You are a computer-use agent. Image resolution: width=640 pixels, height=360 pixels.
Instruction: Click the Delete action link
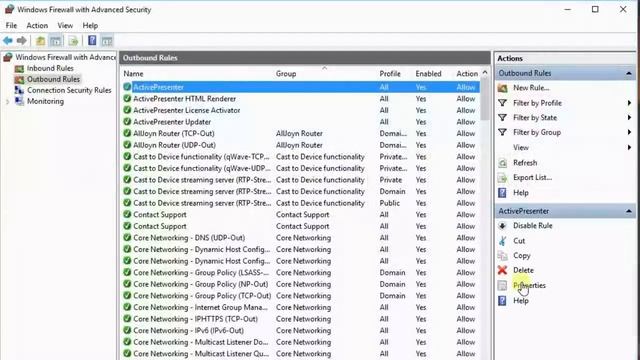(523, 270)
